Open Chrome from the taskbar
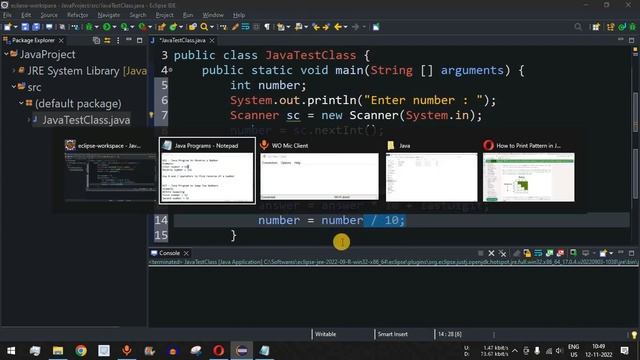This screenshot has height=360, width=640. pyautogui.click(x=81, y=351)
